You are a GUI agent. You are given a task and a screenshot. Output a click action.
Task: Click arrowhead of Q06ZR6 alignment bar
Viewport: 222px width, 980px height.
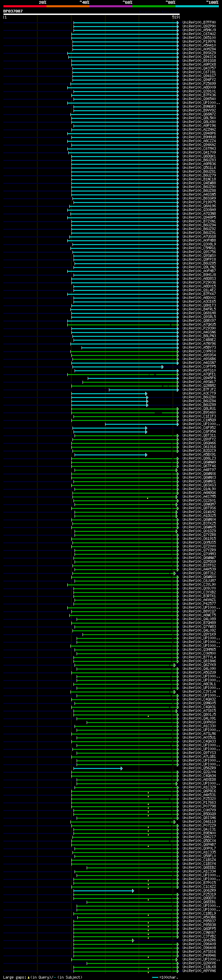(133, 940)
